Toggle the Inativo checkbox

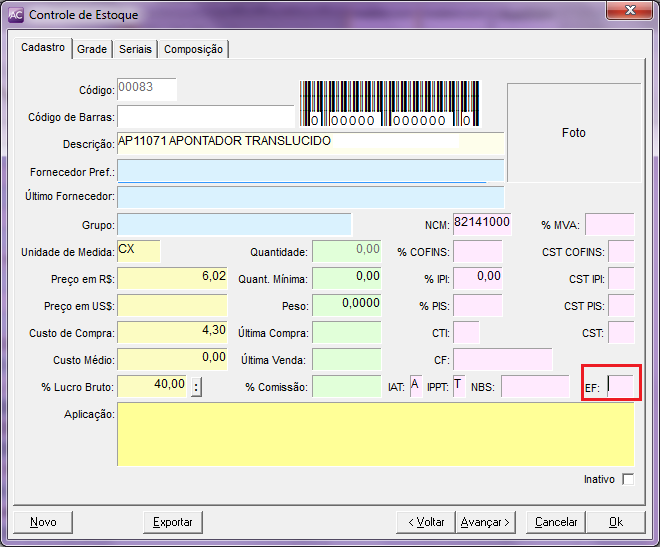[628, 479]
